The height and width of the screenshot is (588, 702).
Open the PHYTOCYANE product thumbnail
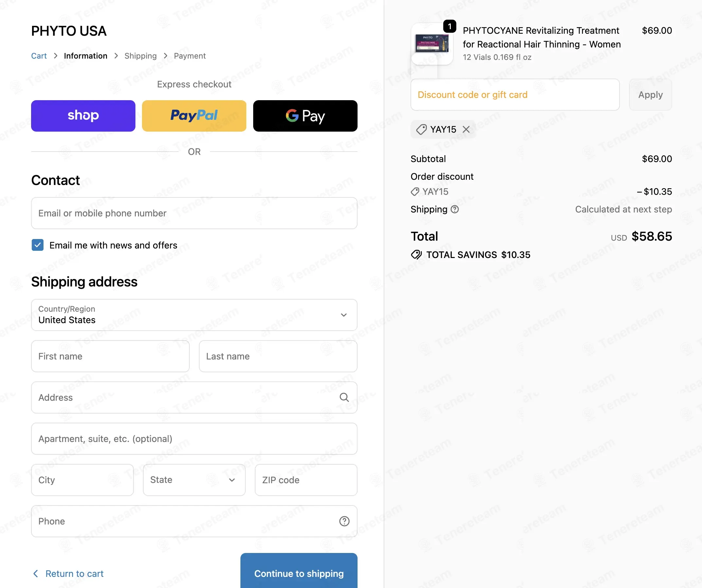point(432,44)
